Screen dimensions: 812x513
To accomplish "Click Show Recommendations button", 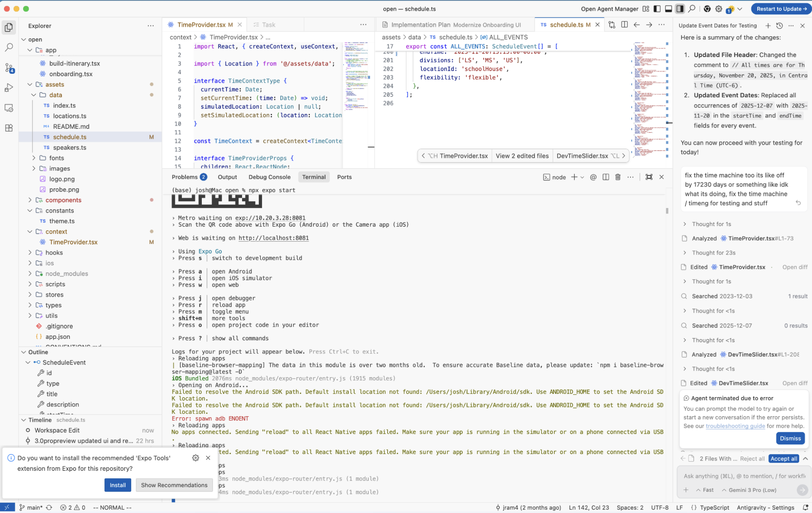I will click(x=174, y=485).
